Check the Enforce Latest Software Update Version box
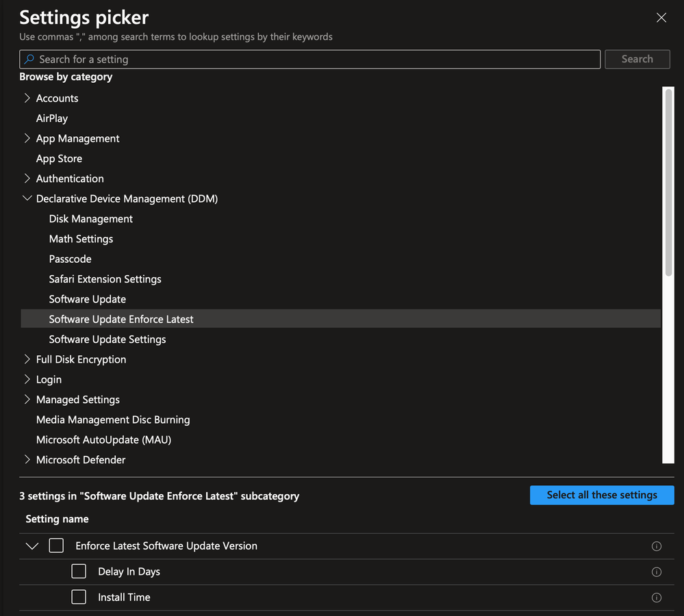The height and width of the screenshot is (616, 684). 56,546
